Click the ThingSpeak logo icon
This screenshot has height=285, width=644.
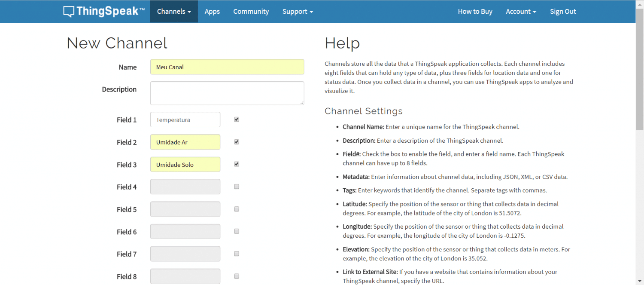[x=69, y=12]
